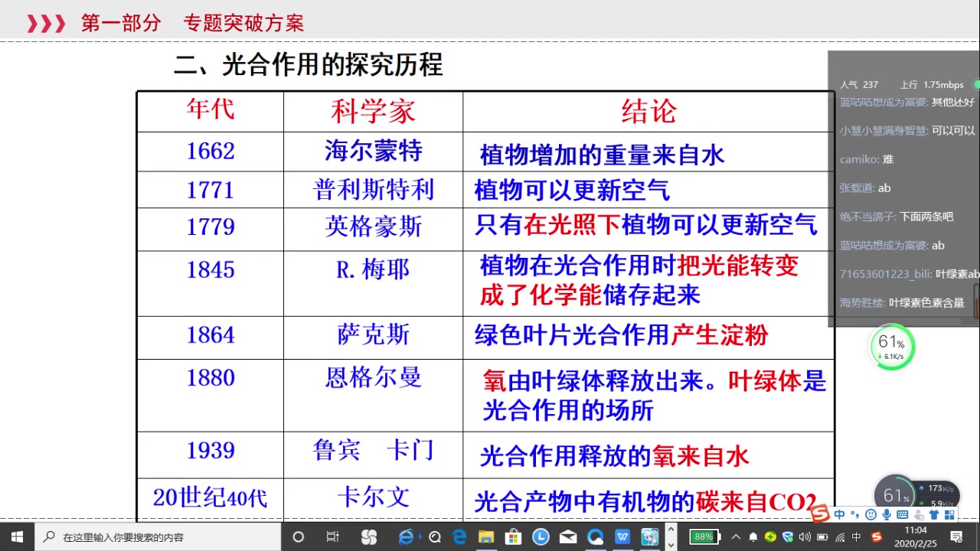Click the taskbar app overflow scroll arrows
Viewport: 980px width, 551px height.
point(671,537)
